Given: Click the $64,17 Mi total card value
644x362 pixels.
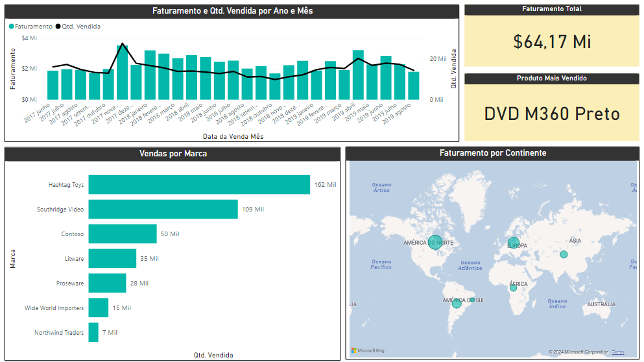Looking at the screenshot, I should click(552, 42).
